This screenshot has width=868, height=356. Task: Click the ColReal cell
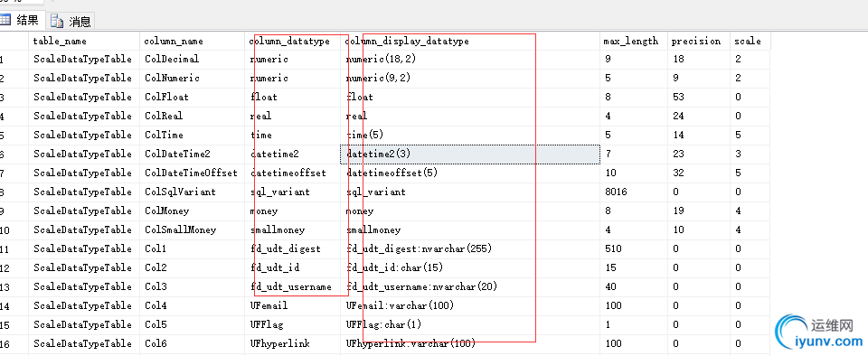[x=192, y=116]
